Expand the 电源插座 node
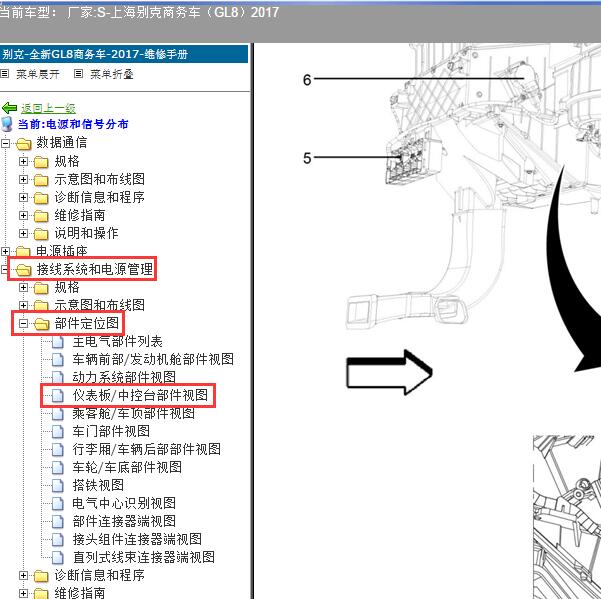 5,251
